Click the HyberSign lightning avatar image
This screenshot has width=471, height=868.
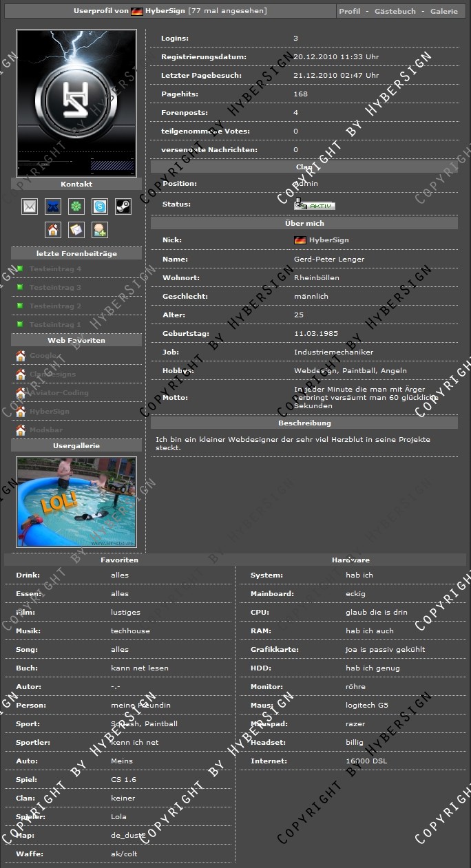76,103
